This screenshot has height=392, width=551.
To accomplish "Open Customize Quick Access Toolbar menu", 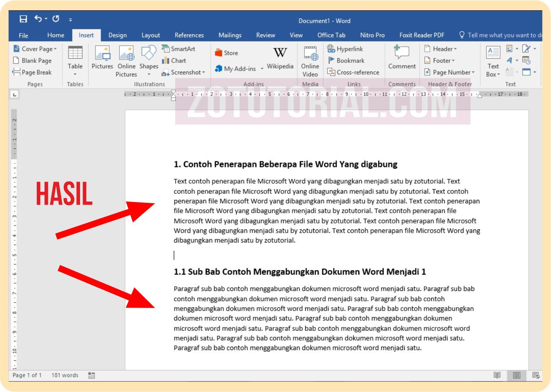I will pyautogui.click(x=71, y=20).
